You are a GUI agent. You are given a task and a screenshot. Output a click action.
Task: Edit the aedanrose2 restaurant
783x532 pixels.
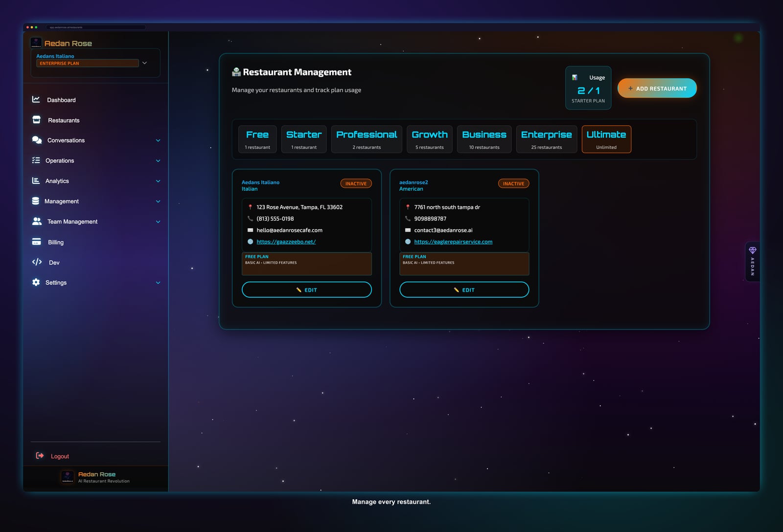tap(464, 289)
